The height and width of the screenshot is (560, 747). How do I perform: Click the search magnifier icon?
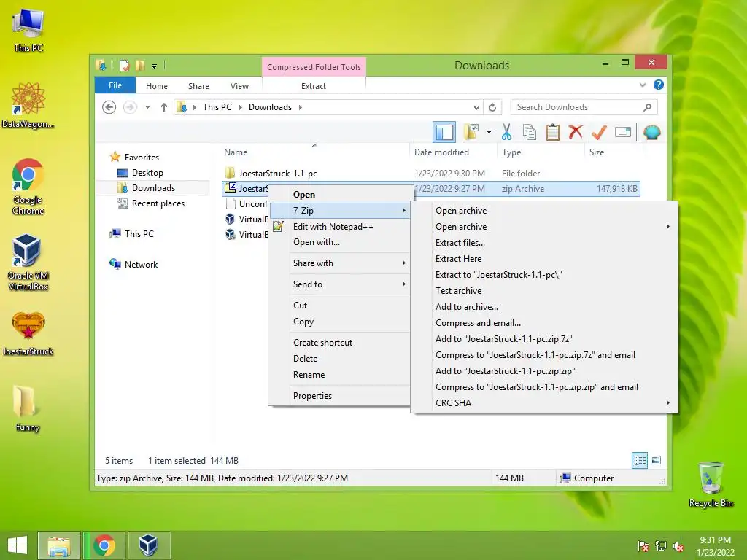coord(647,107)
